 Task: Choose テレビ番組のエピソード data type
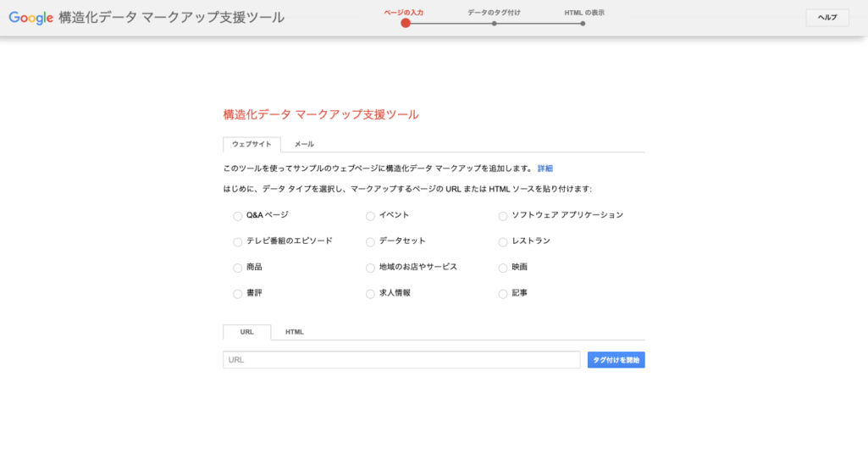pos(237,242)
